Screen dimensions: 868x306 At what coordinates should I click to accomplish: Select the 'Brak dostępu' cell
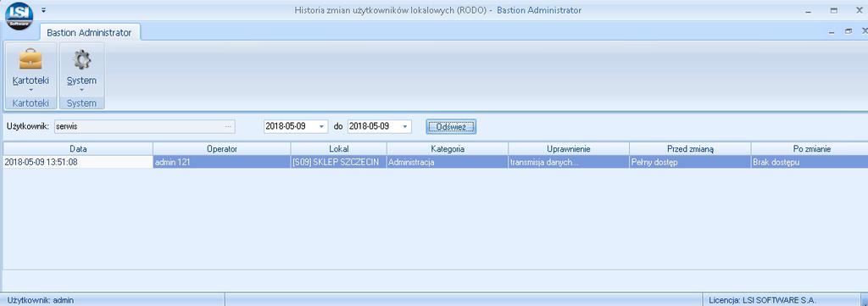click(x=810, y=162)
